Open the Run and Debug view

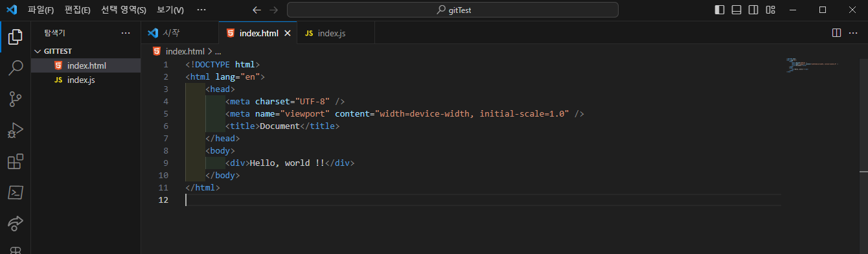pos(16,130)
